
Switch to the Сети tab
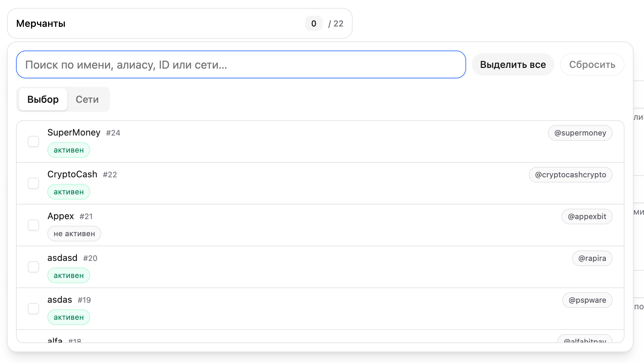point(87,100)
